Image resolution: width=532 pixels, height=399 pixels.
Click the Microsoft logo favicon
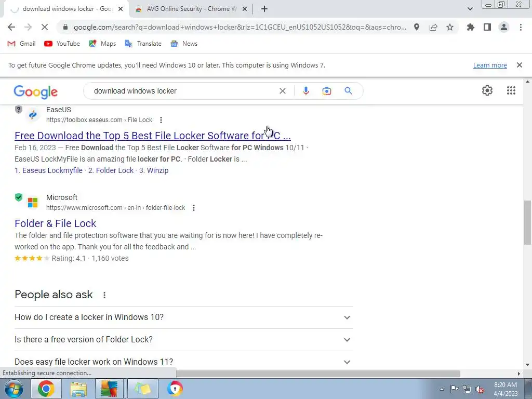click(x=33, y=203)
